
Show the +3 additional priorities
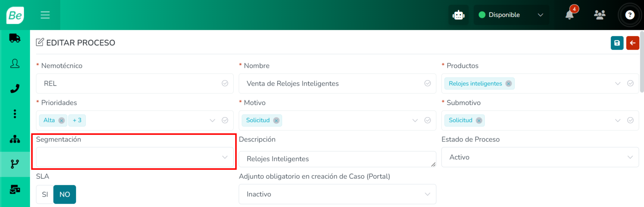click(x=77, y=120)
